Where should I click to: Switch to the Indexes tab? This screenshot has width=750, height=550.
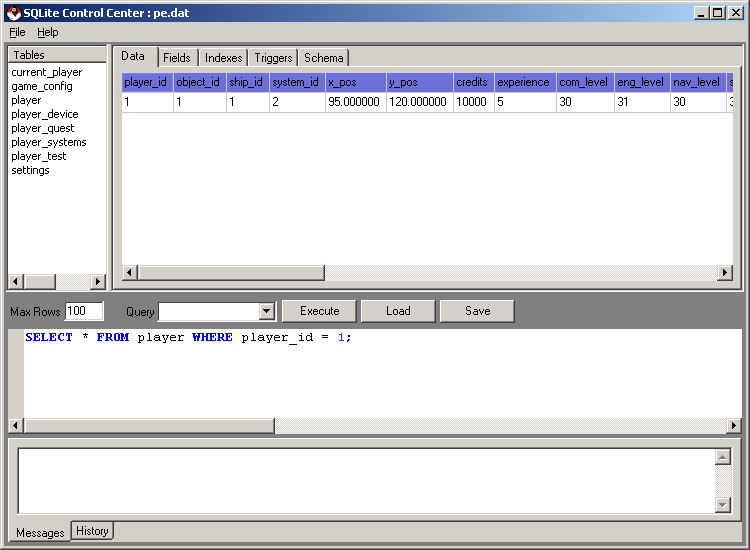click(224, 58)
